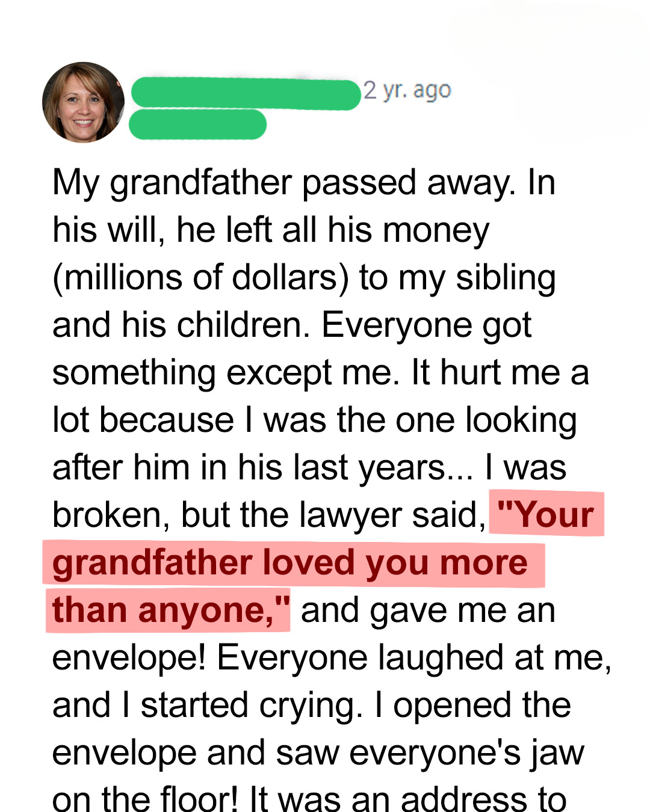Click the words "and gave me an"
The height and width of the screenshot is (812, 650).
428,611
